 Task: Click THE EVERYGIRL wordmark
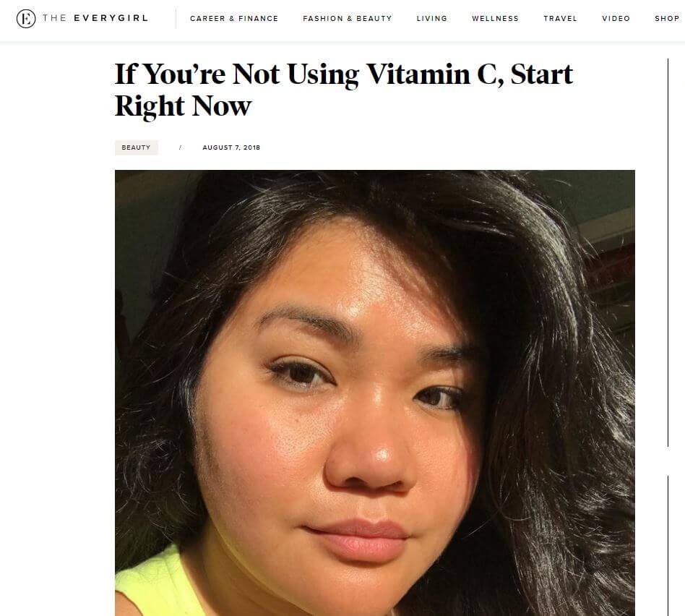click(x=95, y=18)
